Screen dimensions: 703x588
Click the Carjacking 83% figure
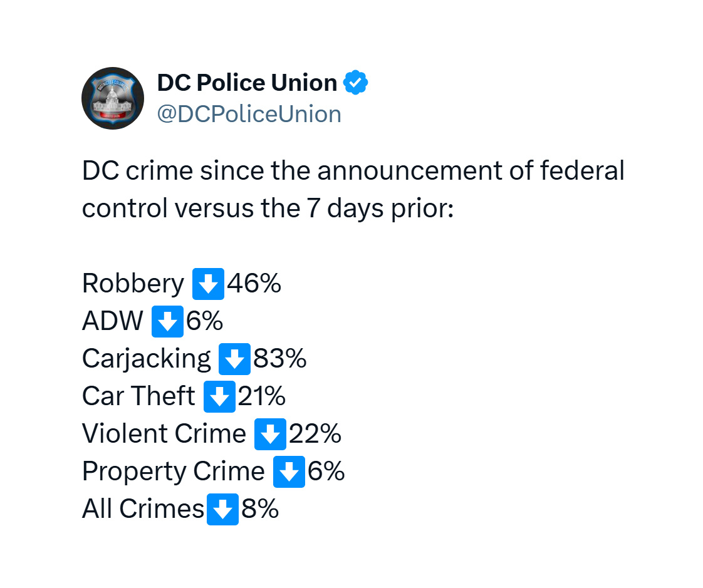click(x=280, y=359)
